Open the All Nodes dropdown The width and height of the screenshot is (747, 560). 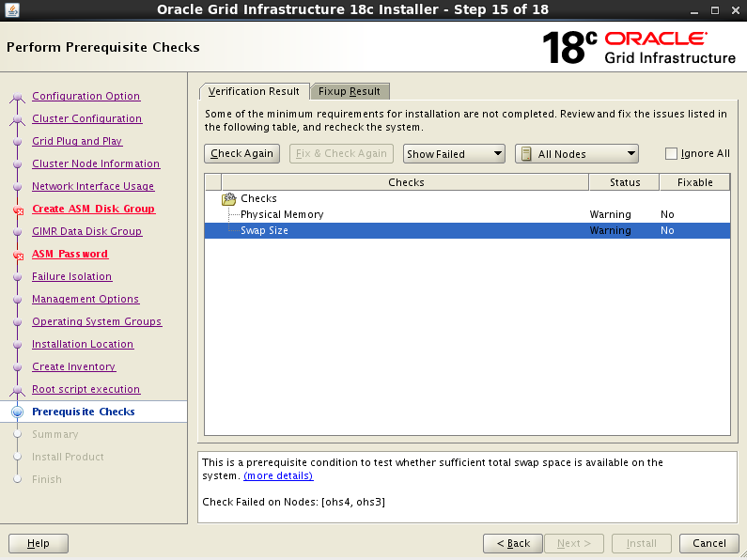point(577,154)
